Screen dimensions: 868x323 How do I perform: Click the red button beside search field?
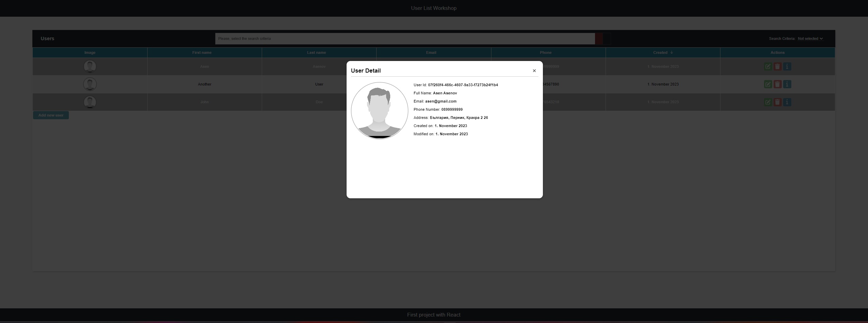point(599,39)
